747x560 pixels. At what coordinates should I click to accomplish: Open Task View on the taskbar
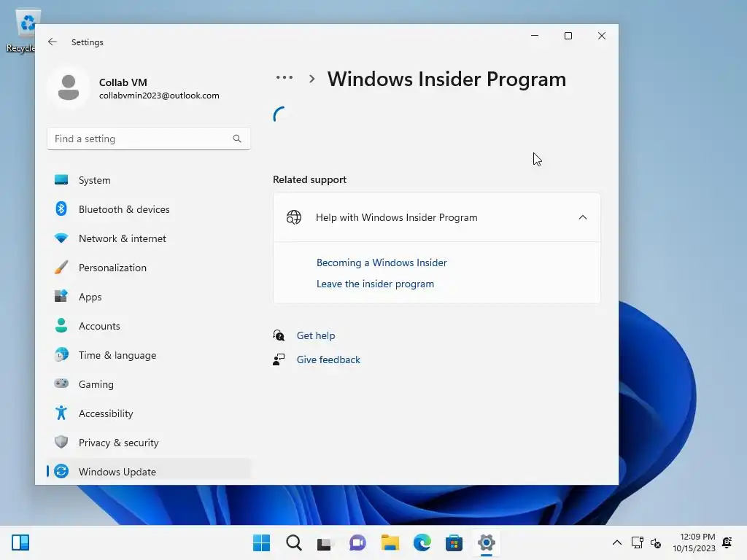[x=325, y=542]
